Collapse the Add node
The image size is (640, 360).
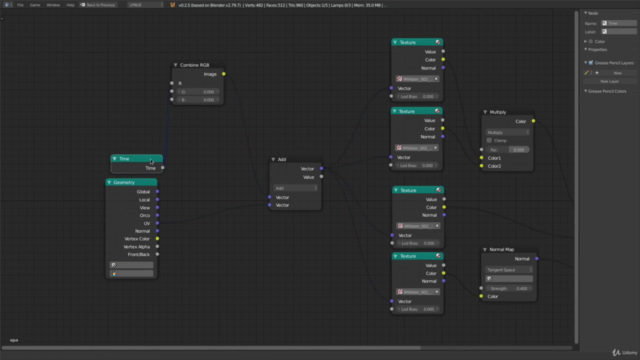pos(273,160)
